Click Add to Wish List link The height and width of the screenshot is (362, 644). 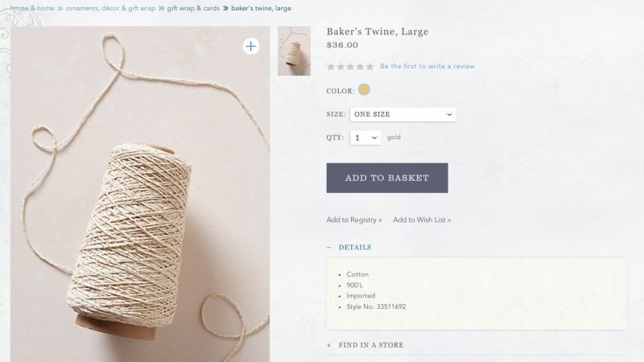422,220
